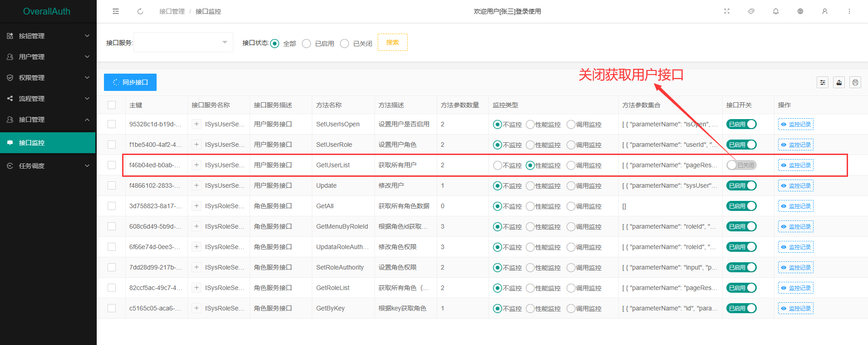Click the sidebar collapse menu icon
The height and width of the screenshot is (345, 868).
[x=116, y=11]
